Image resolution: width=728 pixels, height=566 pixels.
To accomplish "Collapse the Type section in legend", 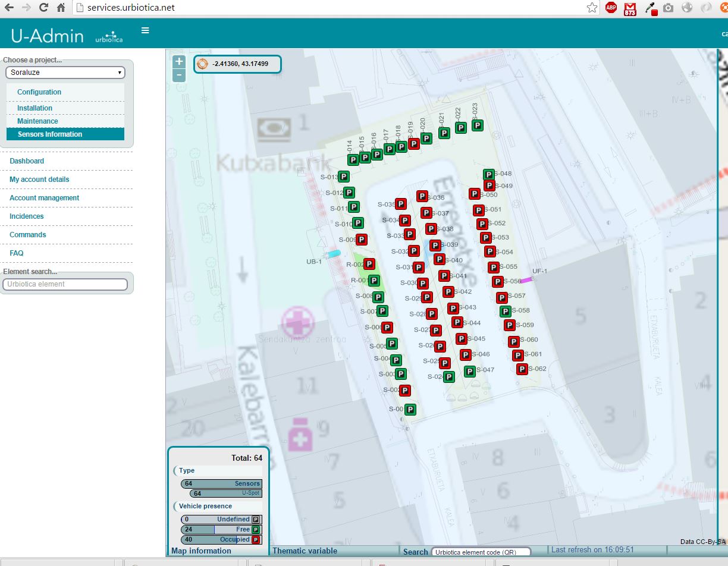I will (x=187, y=471).
